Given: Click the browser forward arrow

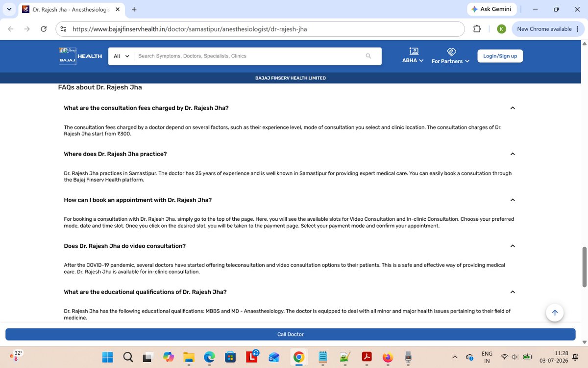Looking at the screenshot, I should click(x=27, y=29).
